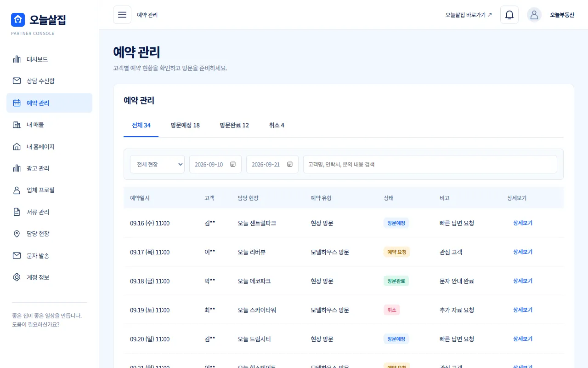Click the 서류 관리 document icon
This screenshot has height=368, width=588.
pyautogui.click(x=17, y=212)
